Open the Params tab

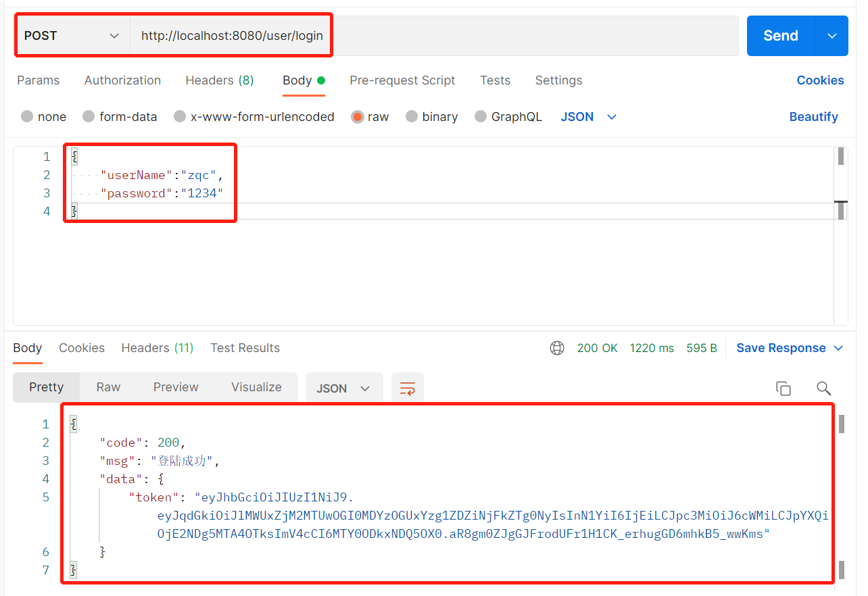(x=38, y=80)
